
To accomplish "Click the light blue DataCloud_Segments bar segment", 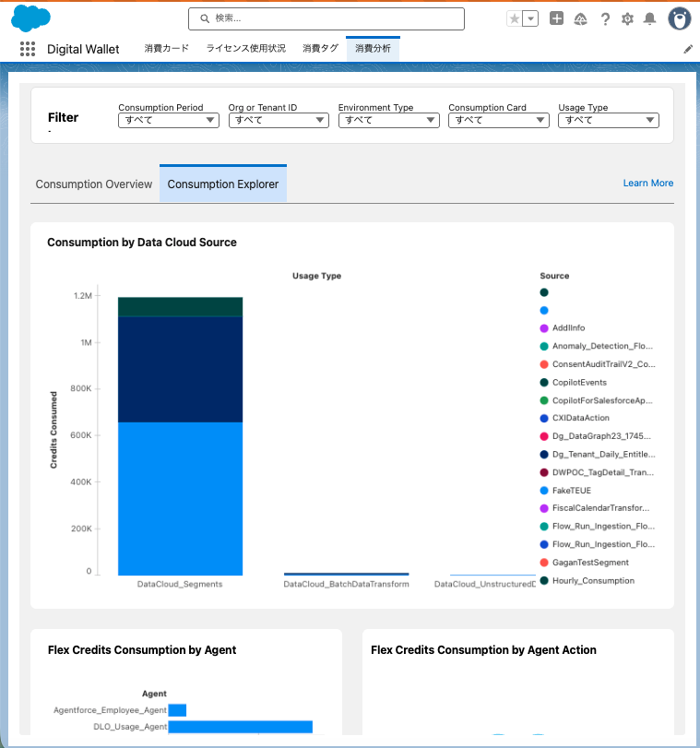I will click(x=181, y=498).
